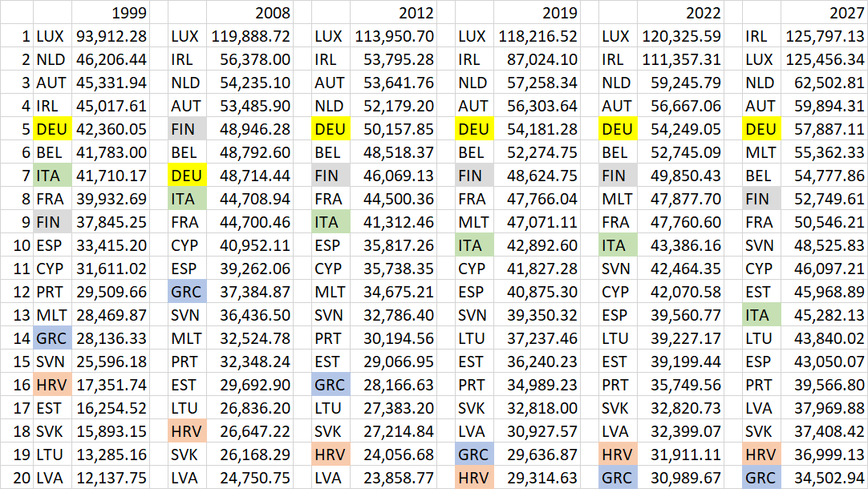
Task: Click the row number 10 cell
Action: (17, 245)
